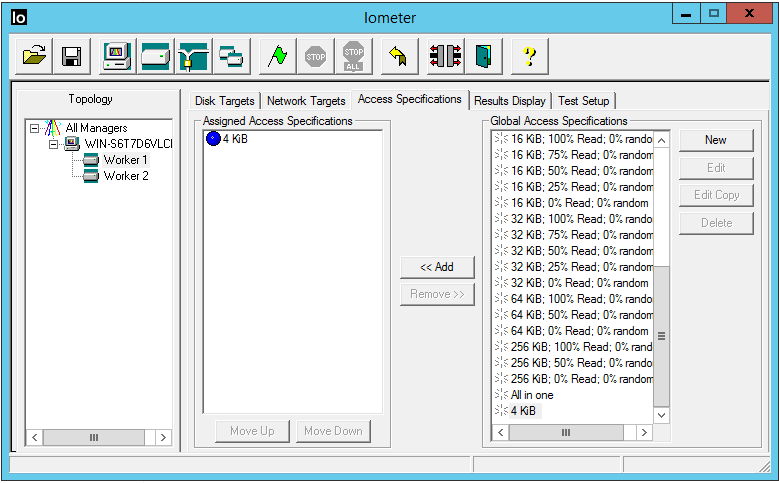Click the global list vertical scrollbar up arrow
This screenshot has width=779, height=483.
pos(661,141)
